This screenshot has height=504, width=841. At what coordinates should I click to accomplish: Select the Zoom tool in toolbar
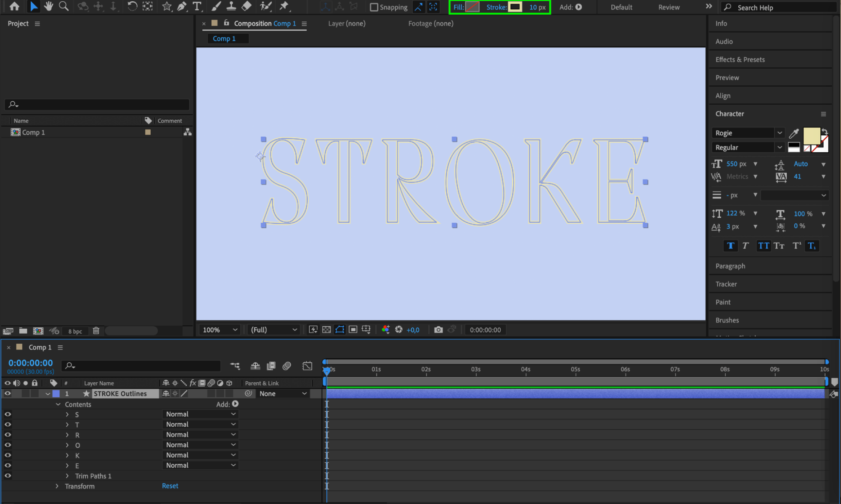pos(64,6)
